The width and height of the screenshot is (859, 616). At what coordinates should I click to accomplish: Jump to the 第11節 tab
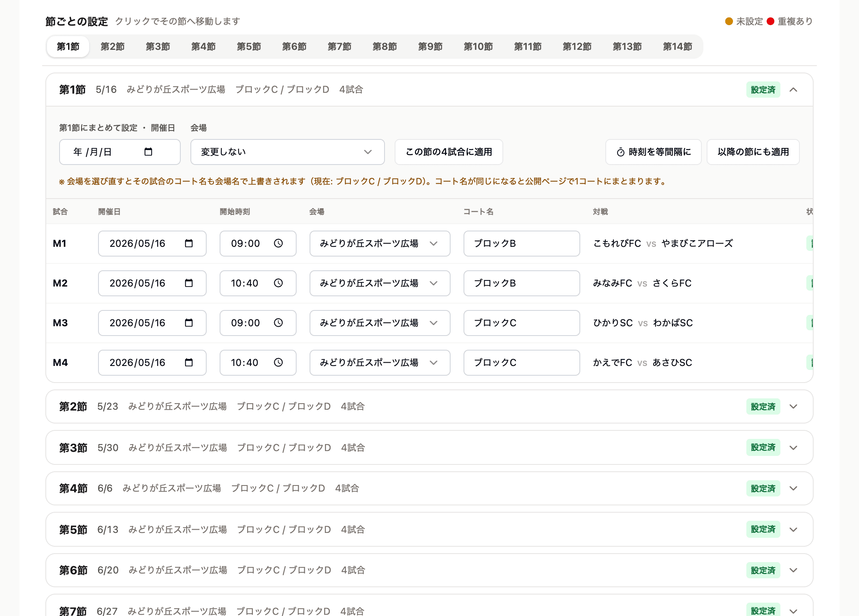click(x=528, y=47)
